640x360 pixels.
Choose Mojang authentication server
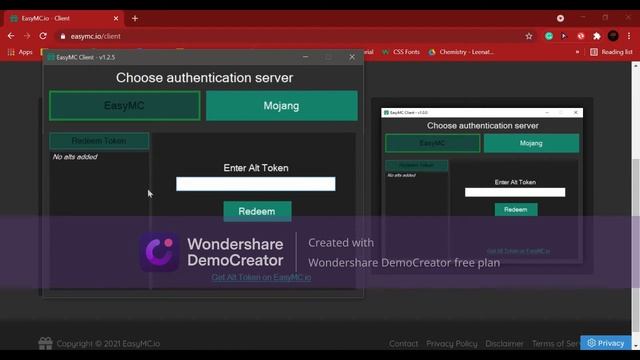pyautogui.click(x=282, y=106)
